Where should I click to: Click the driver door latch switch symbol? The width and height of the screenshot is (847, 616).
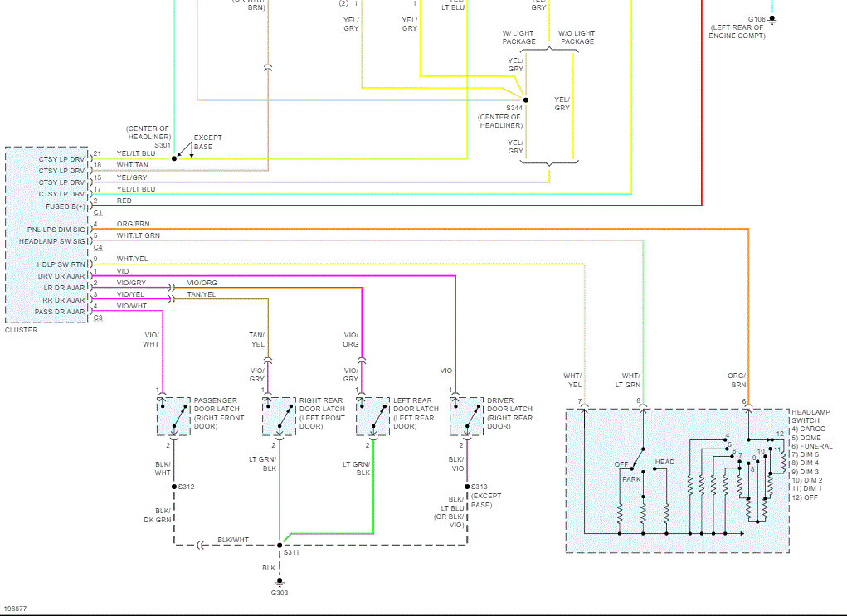coord(467,416)
